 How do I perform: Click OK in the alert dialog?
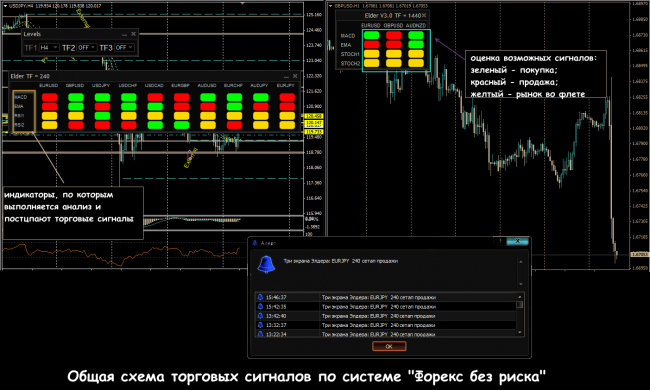389,346
